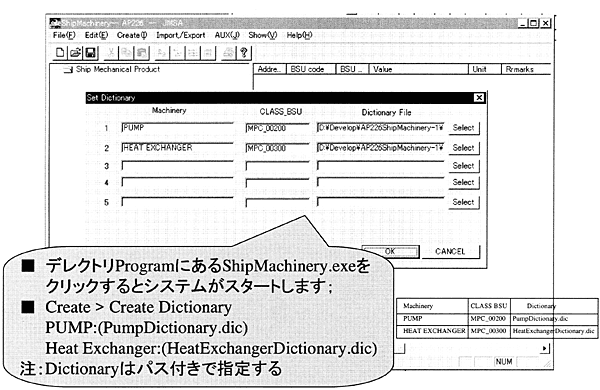The width and height of the screenshot is (600, 390).
Task: Click the Value column header
Action: click(x=419, y=69)
